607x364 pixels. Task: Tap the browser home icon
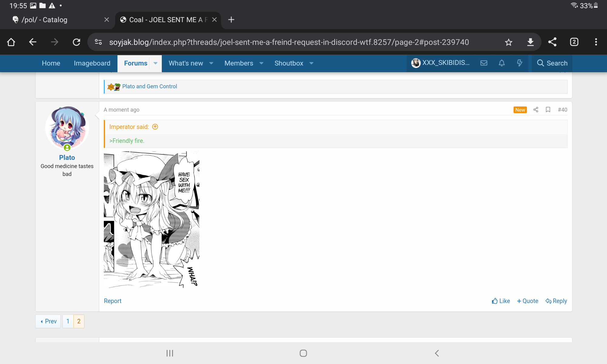(11, 42)
